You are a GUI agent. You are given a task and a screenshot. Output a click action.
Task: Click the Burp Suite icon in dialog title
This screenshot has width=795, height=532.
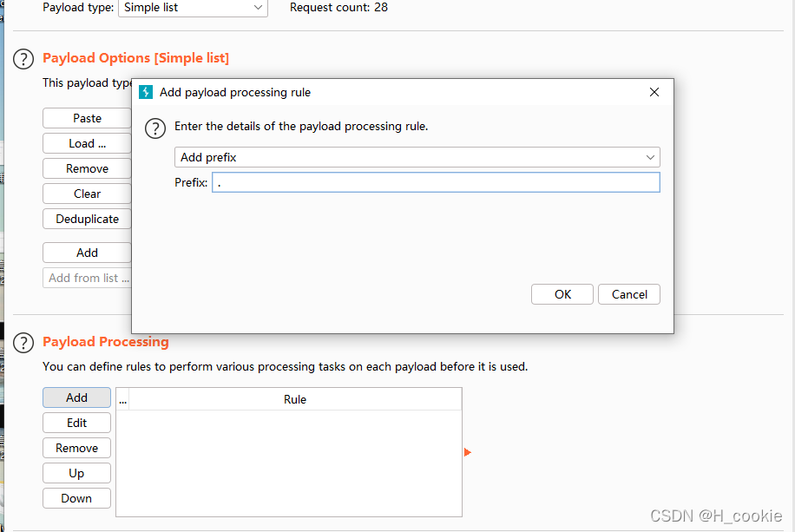[146, 92]
